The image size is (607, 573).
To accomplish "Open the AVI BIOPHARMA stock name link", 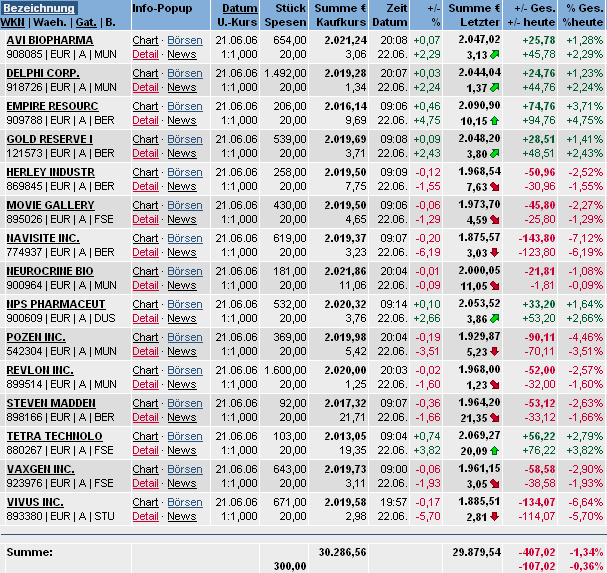I will [50, 40].
